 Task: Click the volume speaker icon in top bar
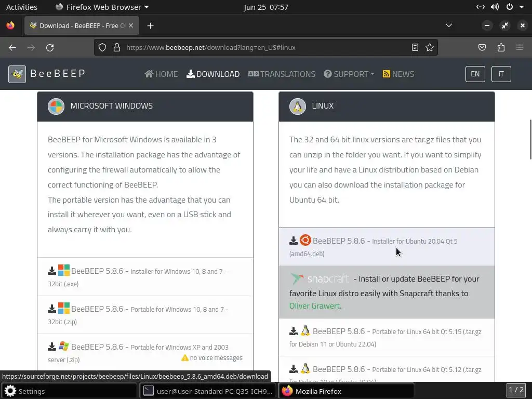(495, 7)
